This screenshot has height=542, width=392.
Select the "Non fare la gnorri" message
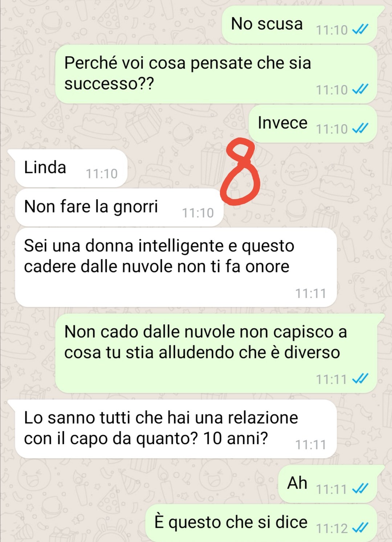coord(119,208)
